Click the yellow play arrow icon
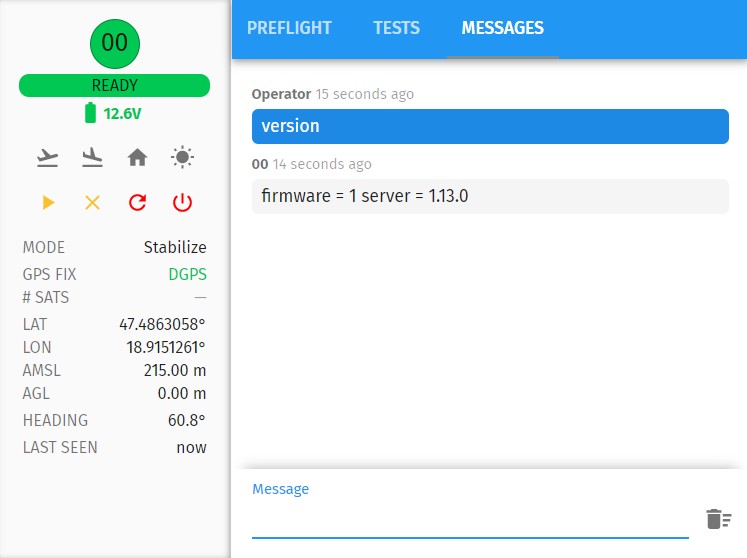This screenshot has height=558, width=747. (x=48, y=203)
